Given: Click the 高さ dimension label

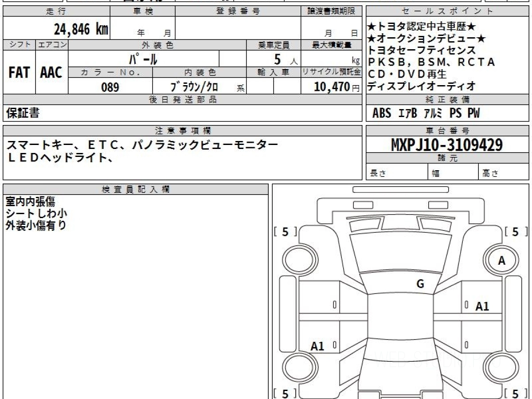Looking at the screenshot, I should [x=491, y=174].
